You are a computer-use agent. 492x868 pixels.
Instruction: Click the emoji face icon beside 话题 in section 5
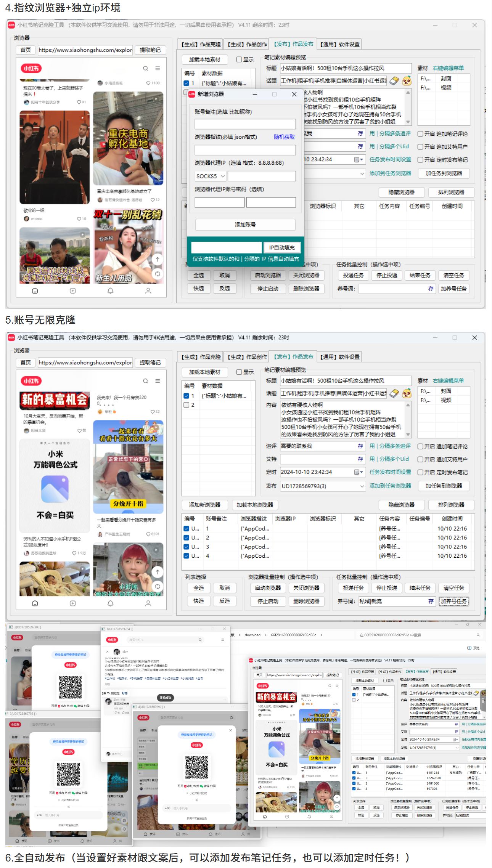coord(407,393)
